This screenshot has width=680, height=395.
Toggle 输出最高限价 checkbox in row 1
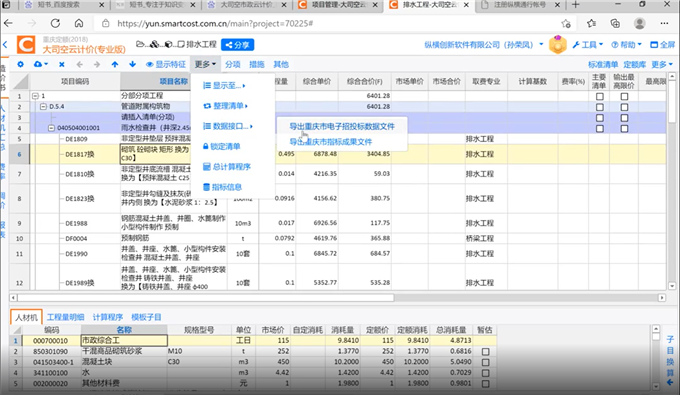(x=624, y=96)
